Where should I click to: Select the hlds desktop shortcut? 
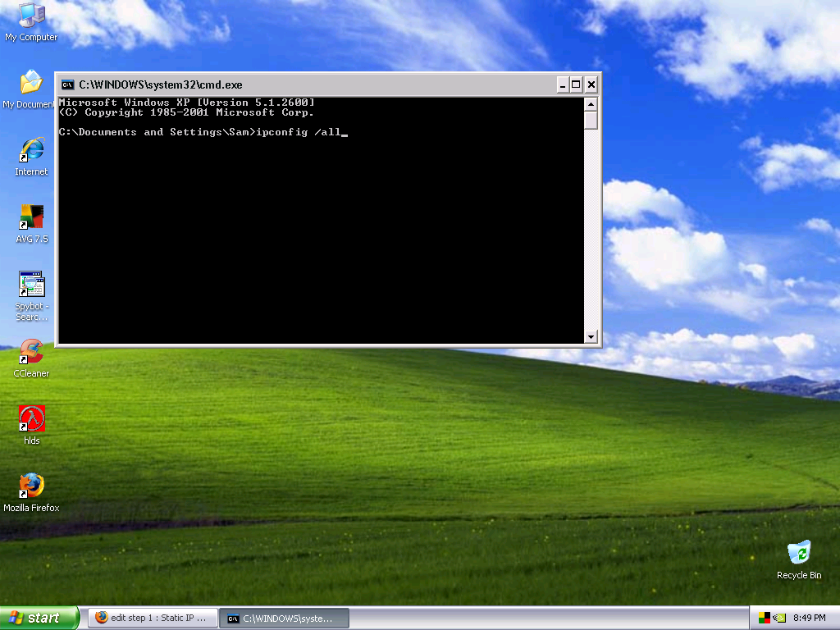[x=32, y=426]
